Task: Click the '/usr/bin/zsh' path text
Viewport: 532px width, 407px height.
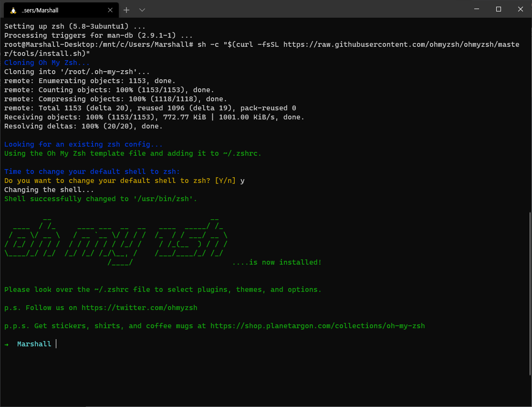Action: (x=165, y=199)
